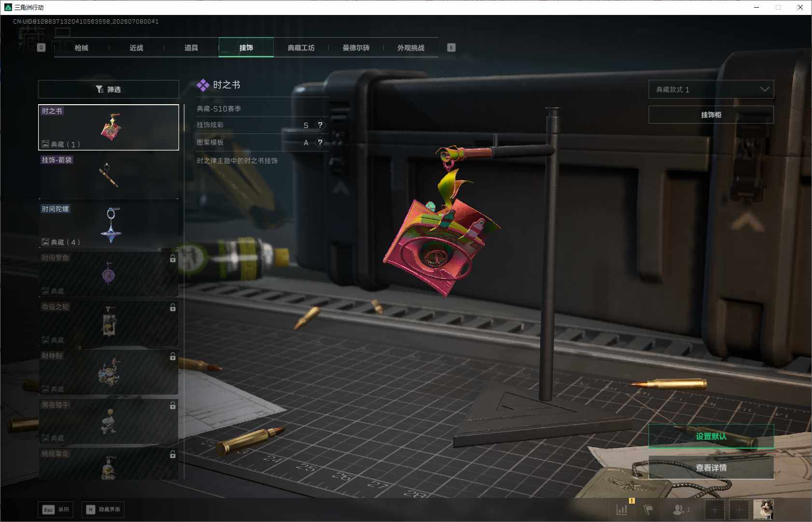This screenshot has width=812, height=522.
Task: Click the question mark beside 图案模板
Action: 320,142
